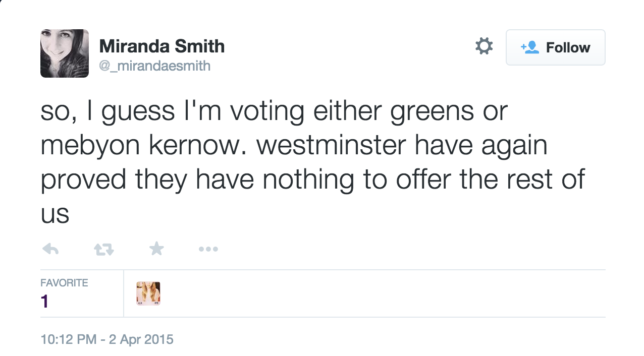Click the Miranda Smith display name
The height and width of the screenshot is (356, 644).
pos(162,46)
